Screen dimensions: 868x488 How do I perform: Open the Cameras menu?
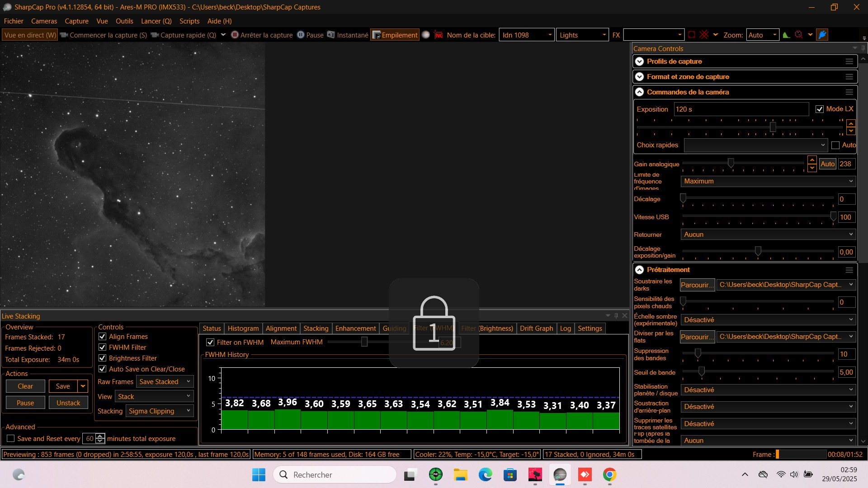tap(44, 21)
